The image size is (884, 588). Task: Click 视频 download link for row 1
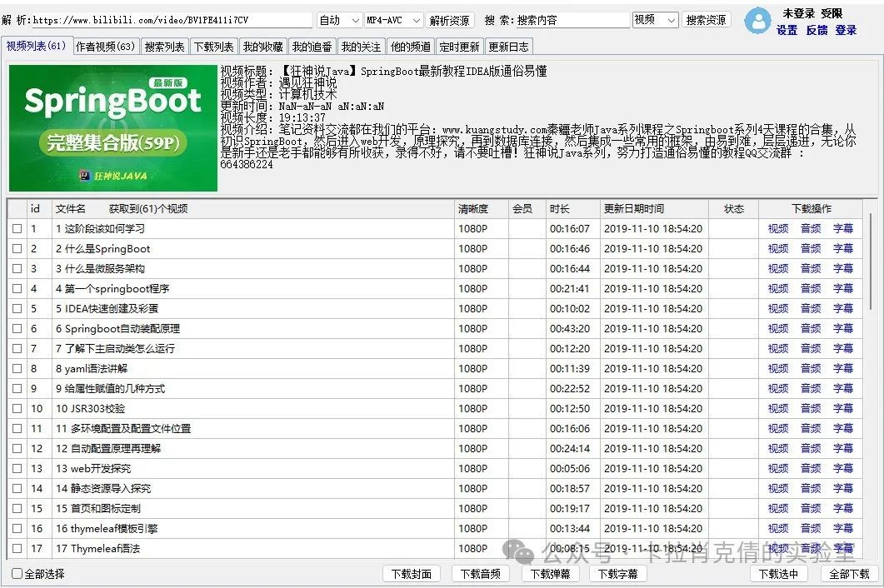(778, 229)
